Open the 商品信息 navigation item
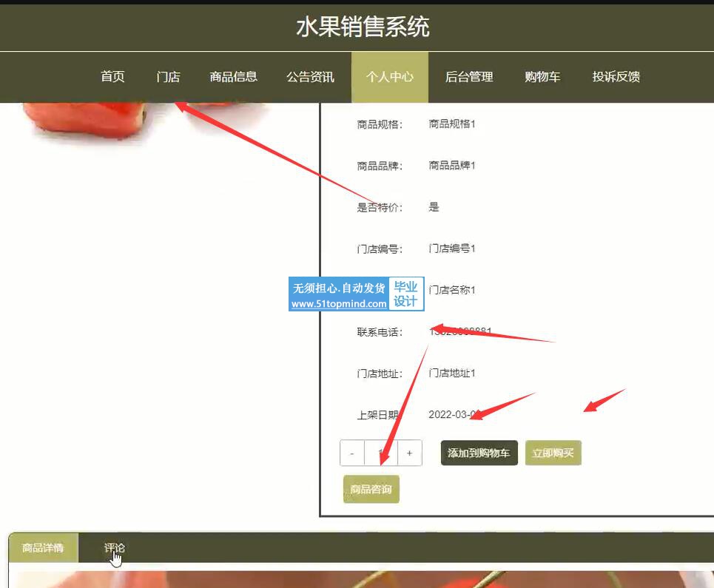Screen dimensions: 714x588 coord(234,76)
